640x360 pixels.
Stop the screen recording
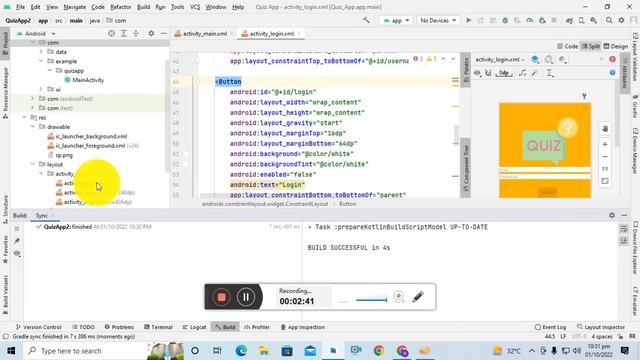221,297
